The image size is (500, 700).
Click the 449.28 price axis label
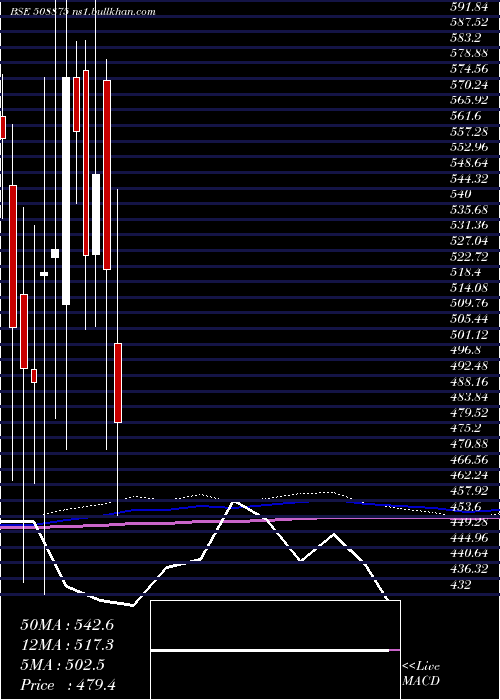[x=470, y=522]
